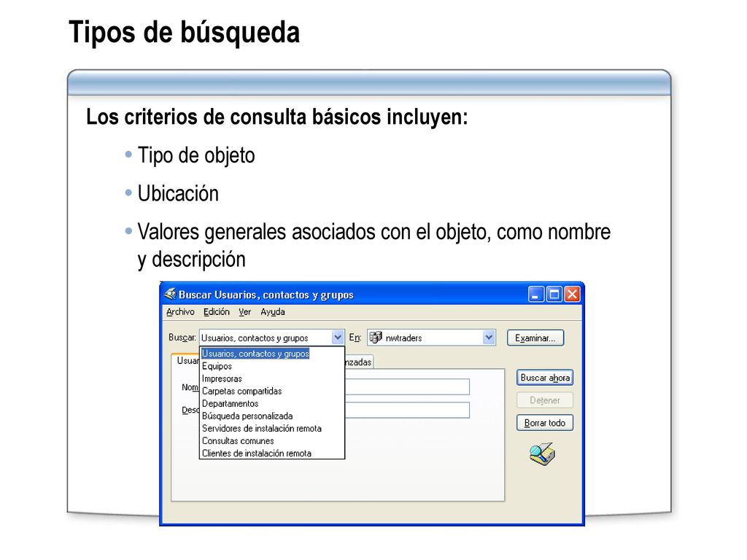This screenshot has height=560, width=747.
Task: Click the name input field
Action: click(407, 386)
